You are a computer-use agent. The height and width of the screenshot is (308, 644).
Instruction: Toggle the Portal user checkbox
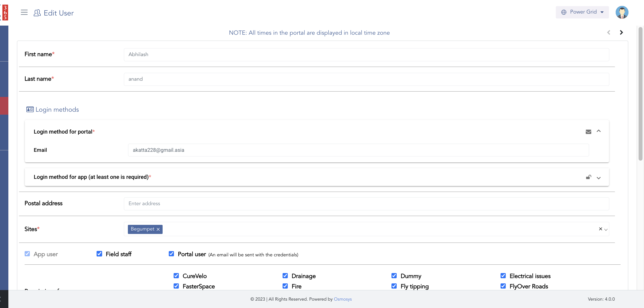click(171, 254)
